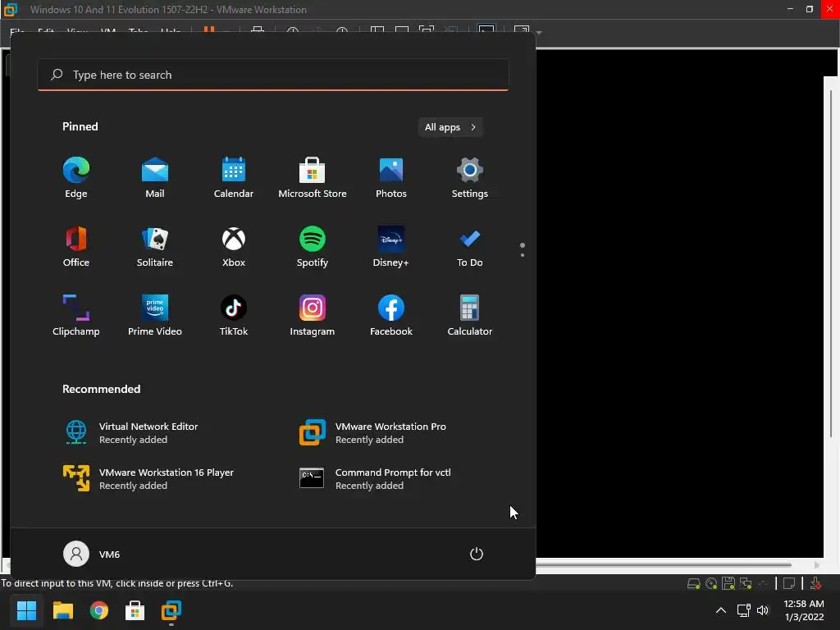Open Prime Video
This screenshot has width=840, height=630.
(x=155, y=316)
